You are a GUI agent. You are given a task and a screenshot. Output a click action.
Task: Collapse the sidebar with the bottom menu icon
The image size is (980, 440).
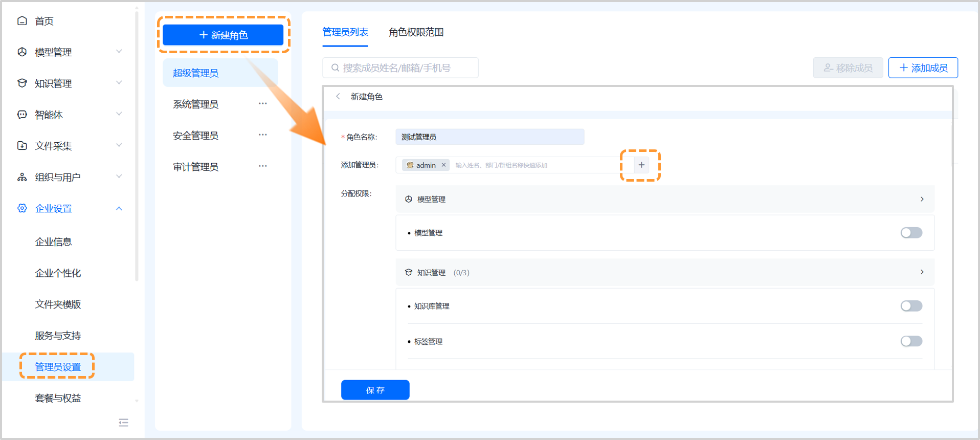point(123,423)
